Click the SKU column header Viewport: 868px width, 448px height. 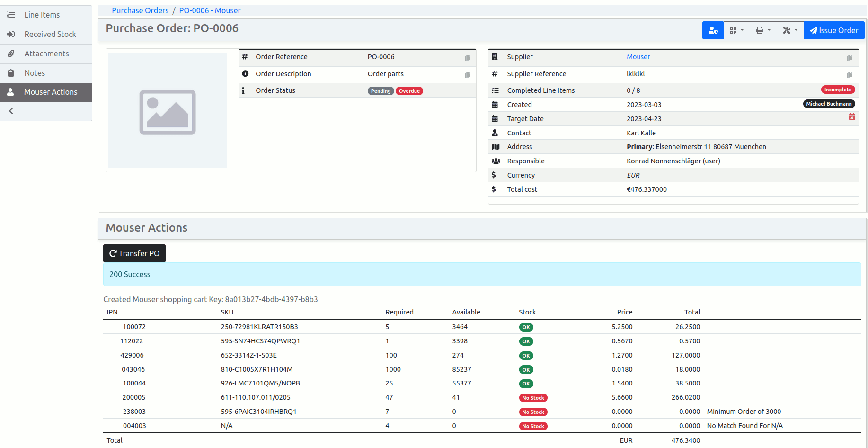(227, 312)
